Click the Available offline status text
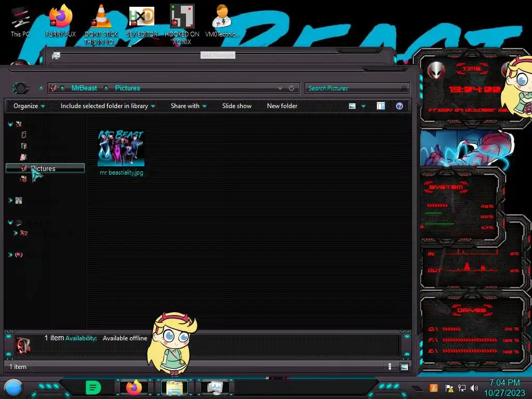Screen dimensions: 532x399 (x=125, y=338)
